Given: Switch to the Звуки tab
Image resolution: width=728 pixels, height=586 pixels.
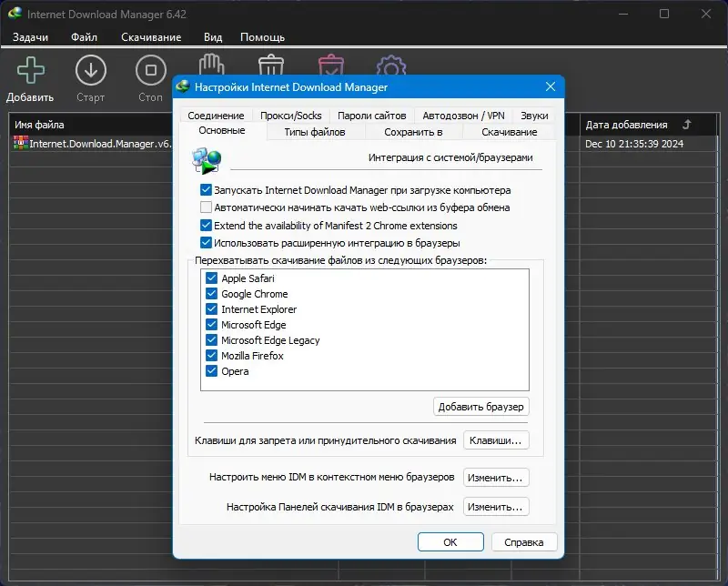Looking at the screenshot, I should pos(534,116).
